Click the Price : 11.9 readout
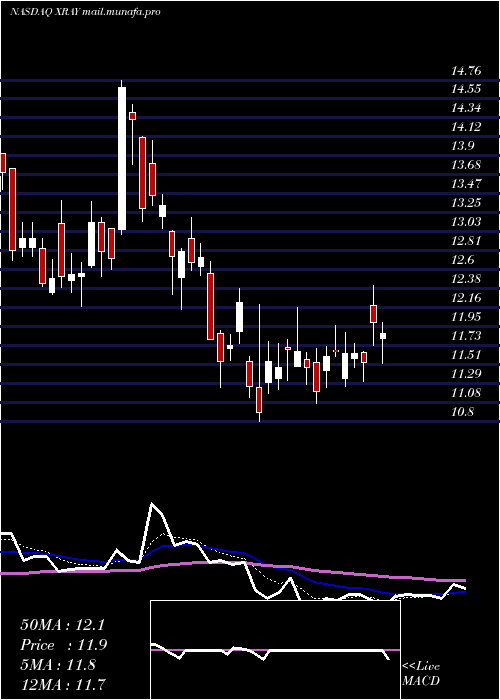The image size is (500, 700). coord(64,645)
